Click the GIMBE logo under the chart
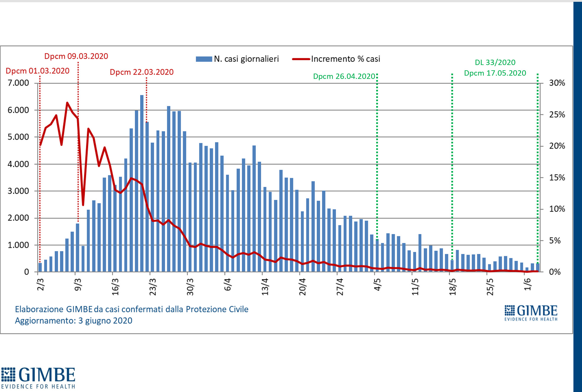Screen dimensions: 582x392 pos(38,378)
